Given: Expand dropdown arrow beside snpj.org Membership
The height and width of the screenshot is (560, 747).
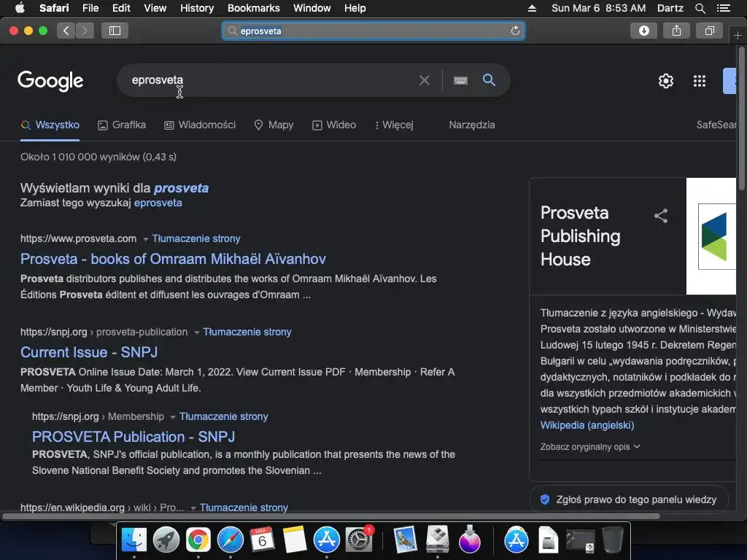Looking at the screenshot, I should coord(173,417).
